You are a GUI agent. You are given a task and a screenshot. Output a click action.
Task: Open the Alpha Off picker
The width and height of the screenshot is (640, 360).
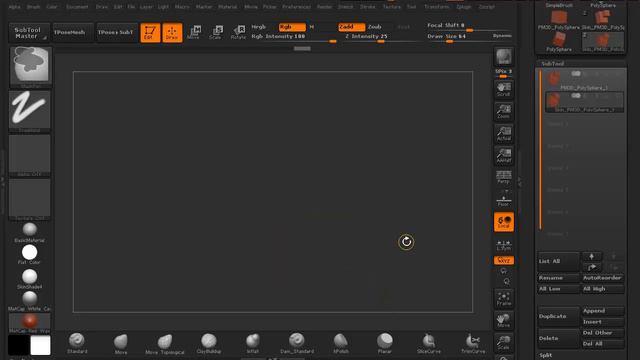click(29, 155)
